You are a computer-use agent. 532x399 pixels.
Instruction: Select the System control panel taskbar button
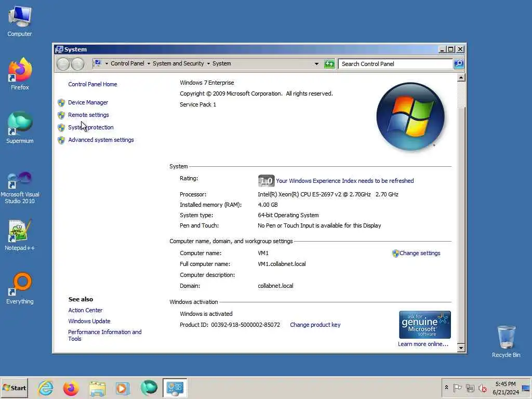click(175, 388)
